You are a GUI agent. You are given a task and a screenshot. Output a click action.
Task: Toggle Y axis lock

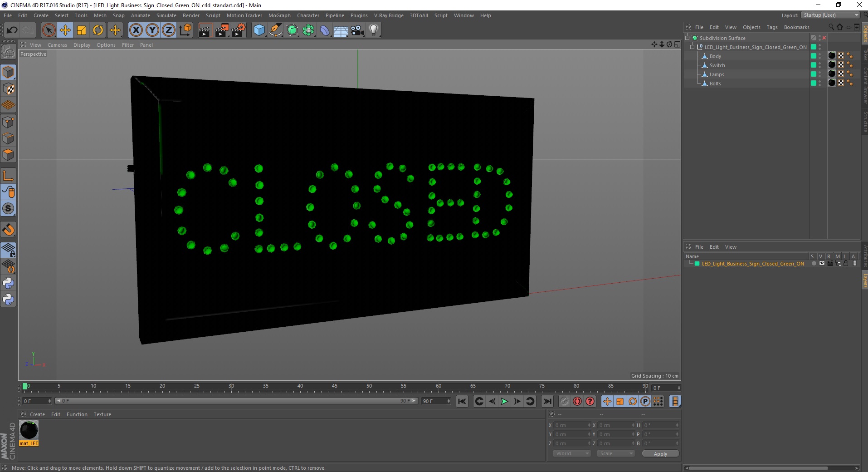coord(152,30)
